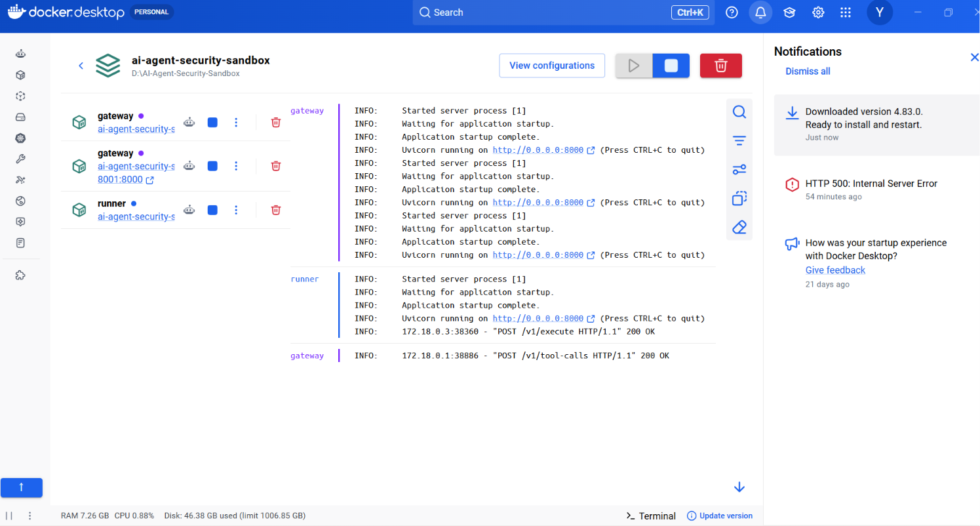Screen dimensions: 980x526
Task: Open more actions menu for runner container
Action: 236,210
